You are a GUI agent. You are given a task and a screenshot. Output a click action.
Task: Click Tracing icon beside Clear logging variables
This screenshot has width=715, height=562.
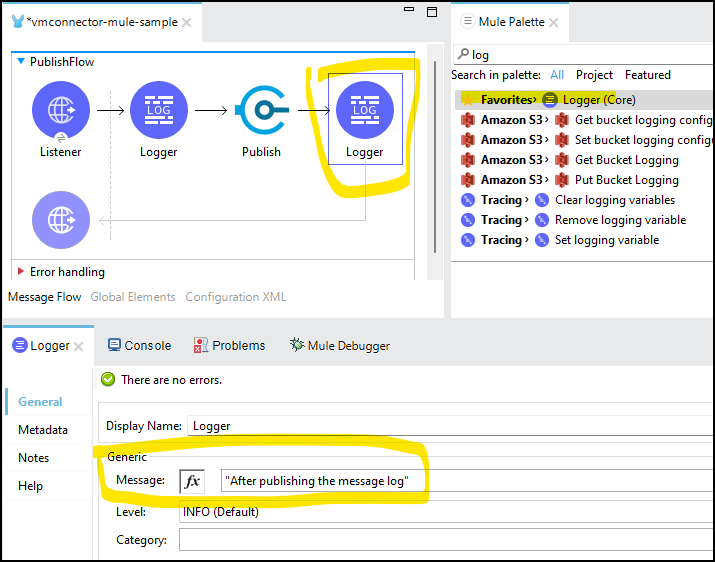click(x=542, y=200)
